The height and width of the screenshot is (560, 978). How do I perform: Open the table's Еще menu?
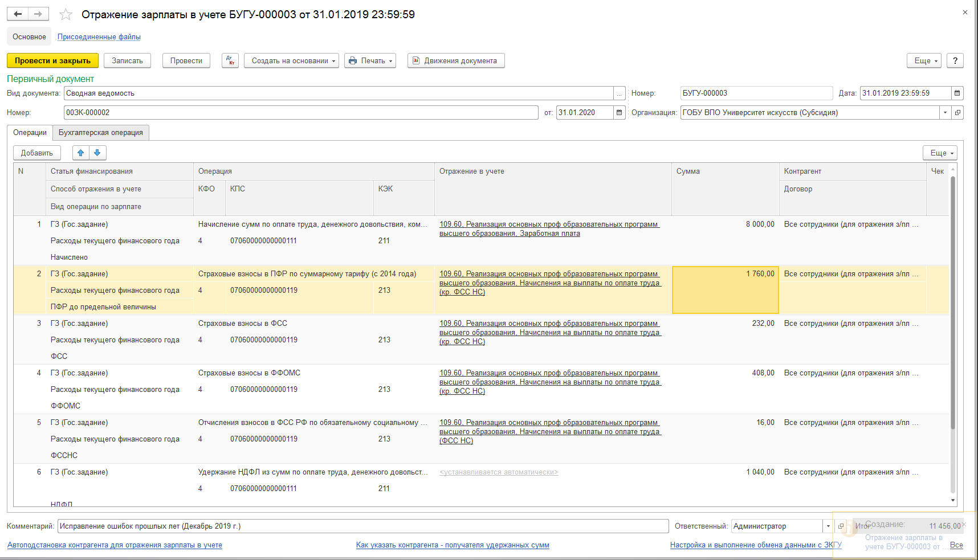(940, 153)
